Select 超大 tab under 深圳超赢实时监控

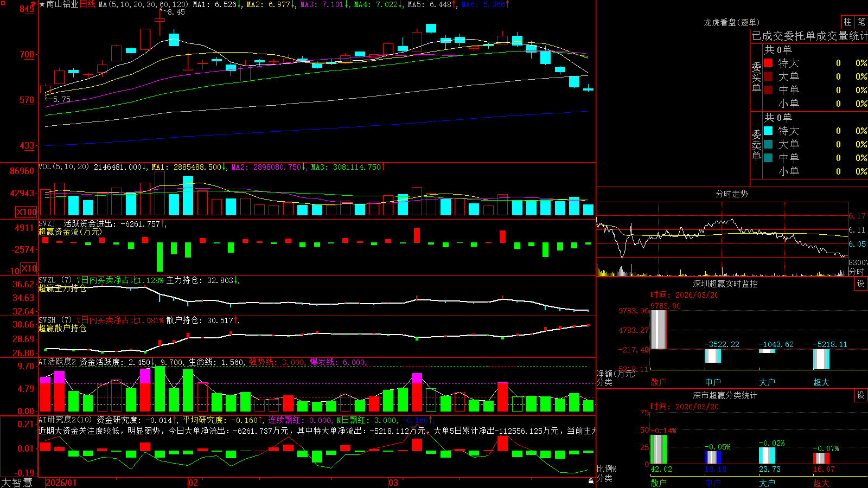[821, 382]
